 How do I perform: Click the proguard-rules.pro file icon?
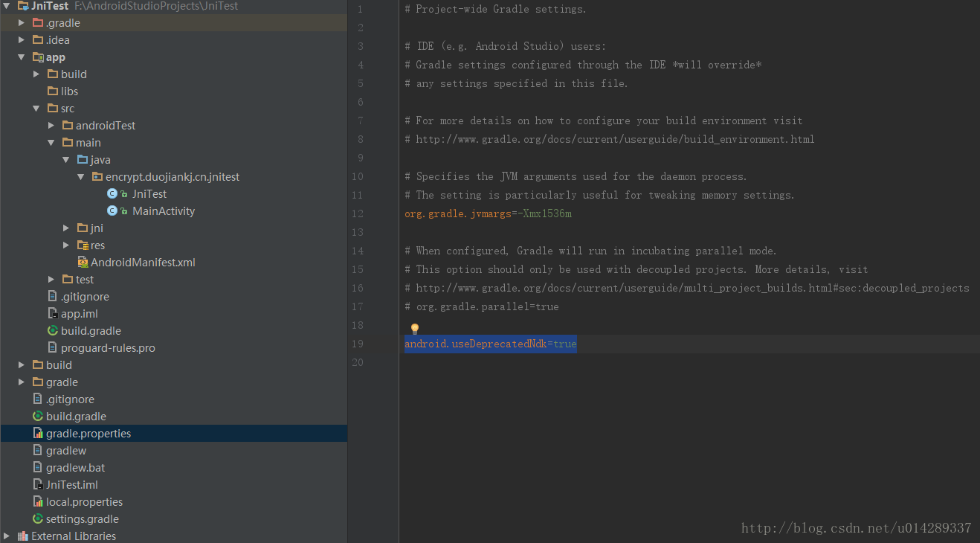53,348
